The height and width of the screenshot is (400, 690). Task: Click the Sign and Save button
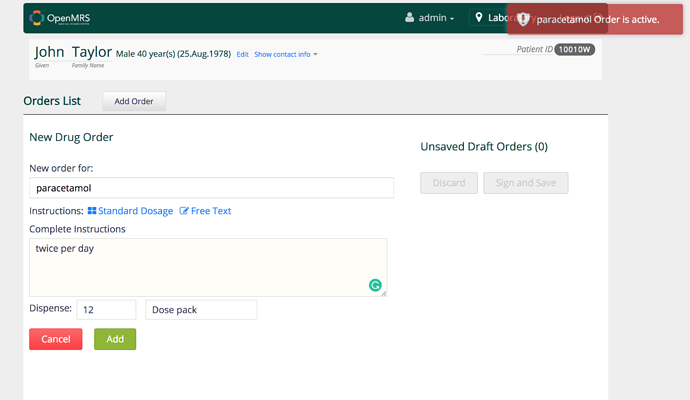(526, 183)
